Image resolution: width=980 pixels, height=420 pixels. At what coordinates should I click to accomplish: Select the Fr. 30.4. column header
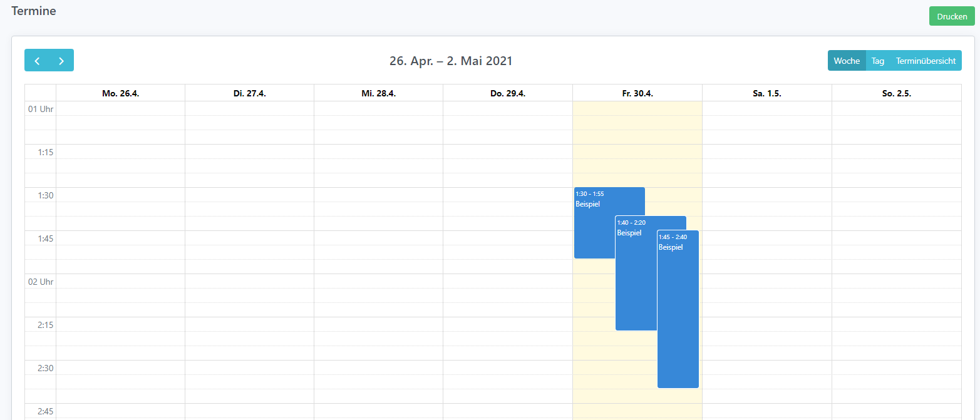pos(637,93)
